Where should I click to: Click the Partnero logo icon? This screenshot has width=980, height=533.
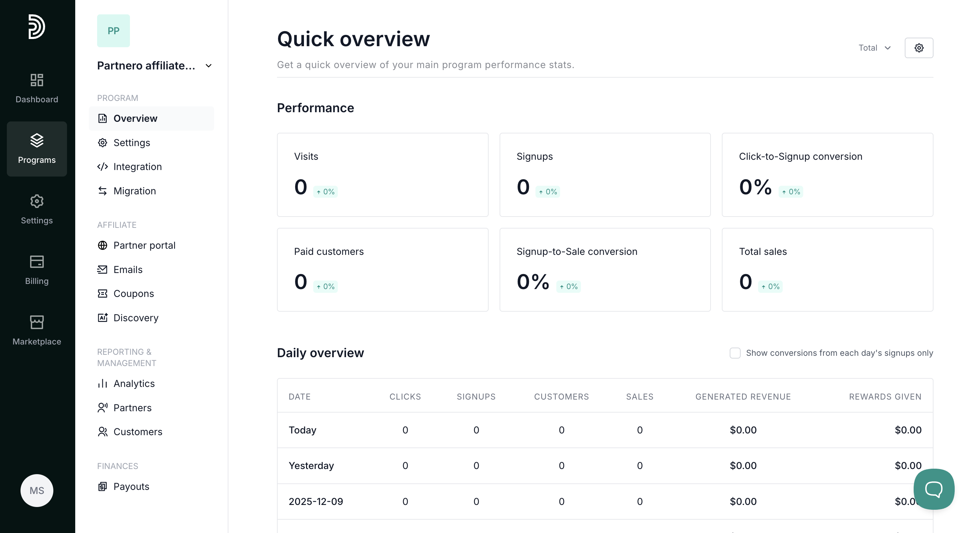coord(37,27)
